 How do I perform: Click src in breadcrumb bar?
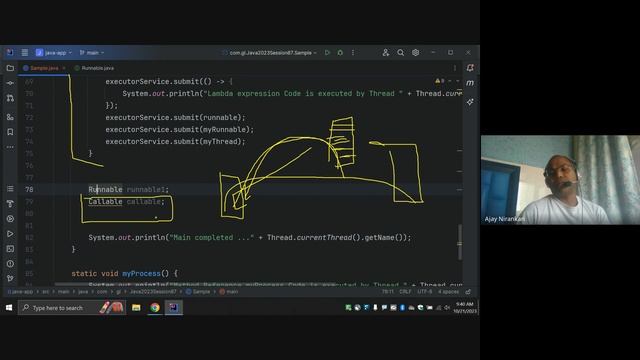[45, 292]
